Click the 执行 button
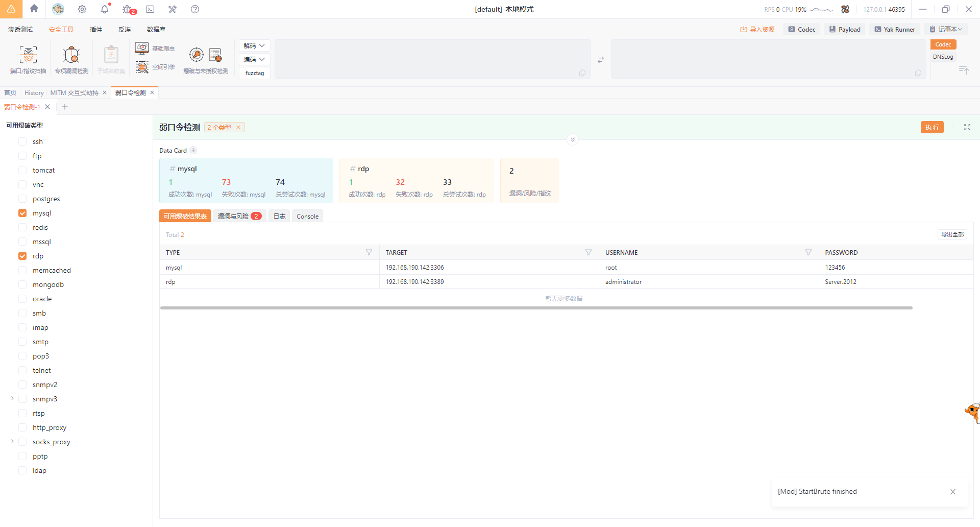The image size is (980, 527). pos(932,127)
